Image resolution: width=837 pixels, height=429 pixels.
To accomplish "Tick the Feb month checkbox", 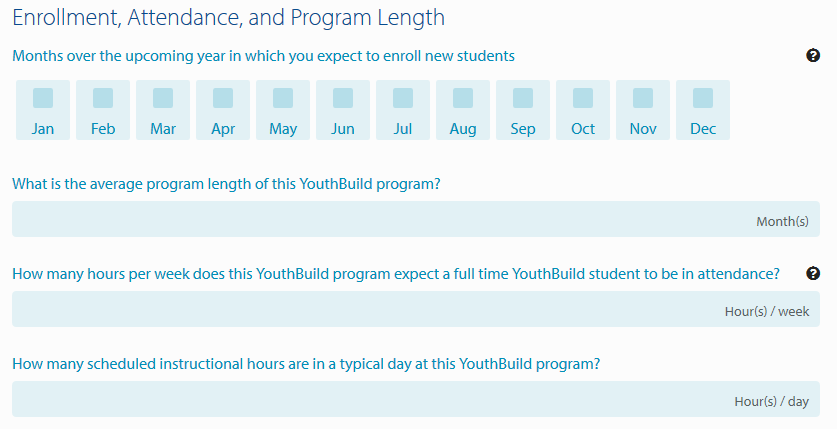I will click(x=103, y=98).
